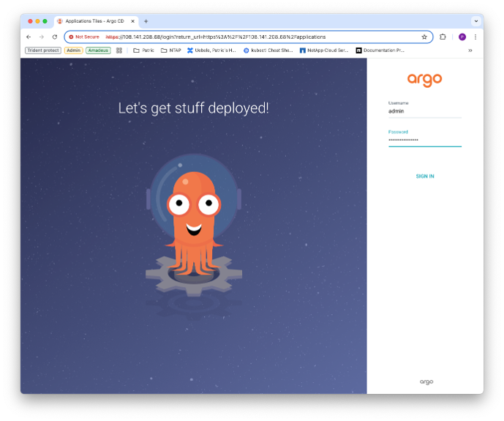Viewport: 504px width, 421px height.
Task: Bookmark this page with the star icon
Action: pos(424,37)
